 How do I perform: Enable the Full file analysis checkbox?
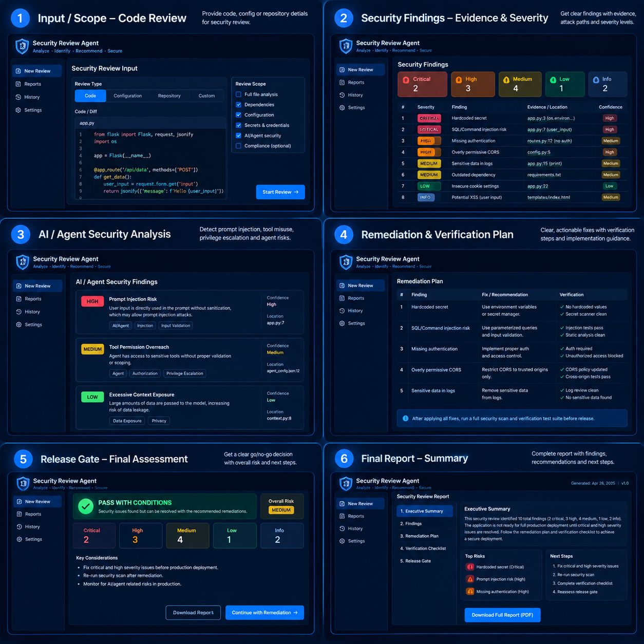tap(238, 94)
